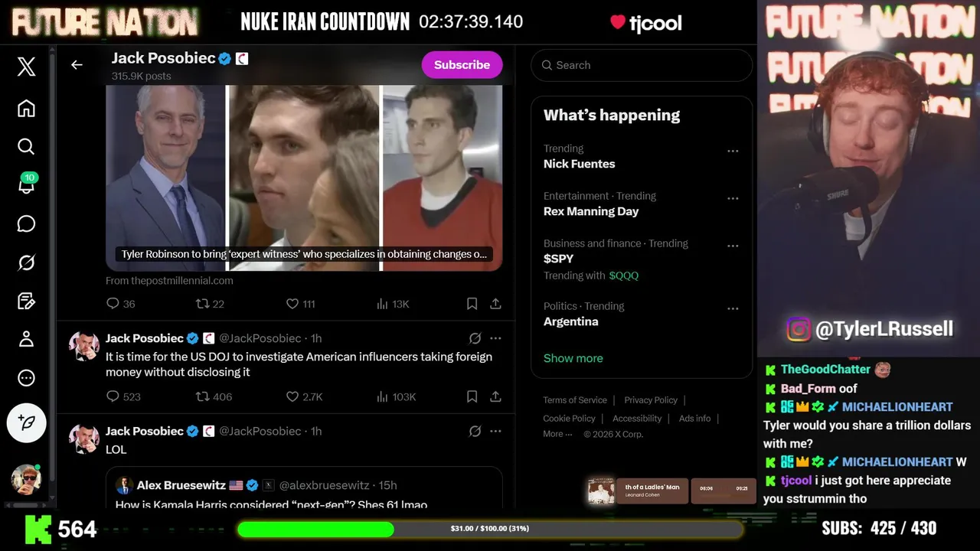Open Terms of Service link
The width and height of the screenshot is (980, 551).
pos(575,400)
